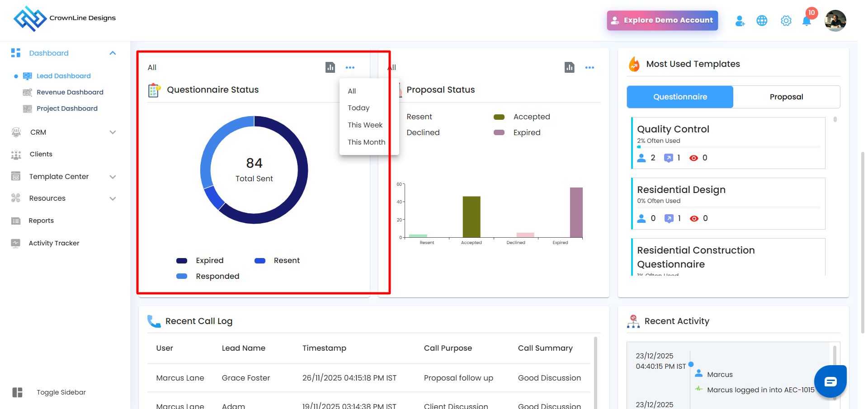Select This Week from filter menu
This screenshot has width=868, height=409.
365,125
